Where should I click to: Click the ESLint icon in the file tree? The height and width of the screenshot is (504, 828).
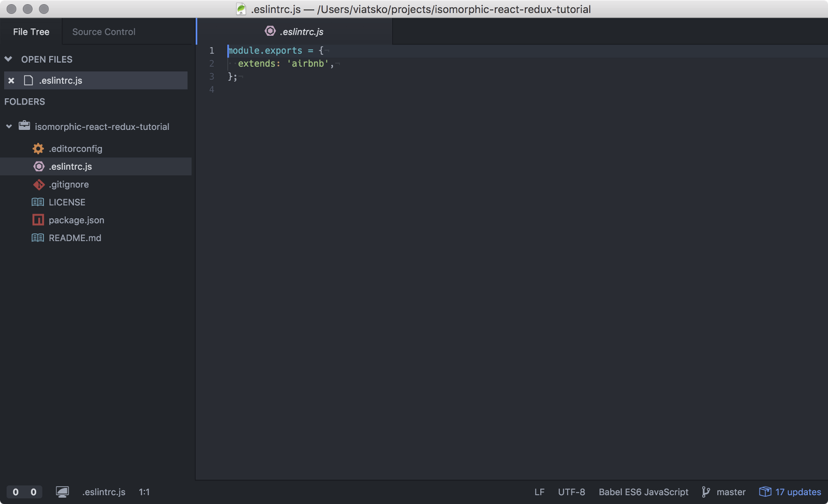[x=39, y=166]
